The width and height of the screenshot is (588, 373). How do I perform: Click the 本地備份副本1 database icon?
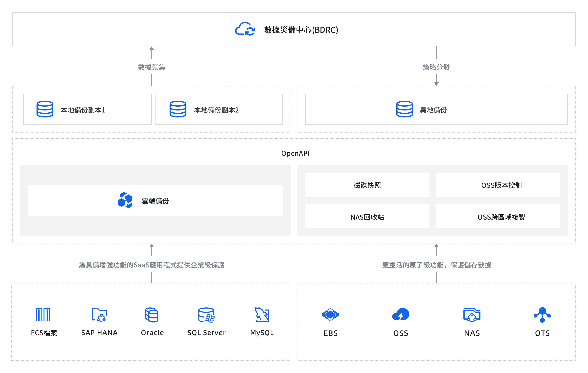pos(45,109)
